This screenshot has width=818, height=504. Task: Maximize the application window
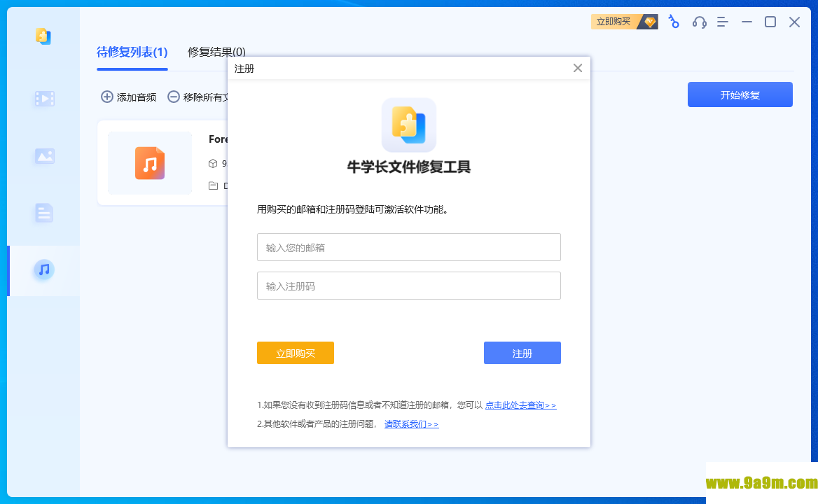770,22
